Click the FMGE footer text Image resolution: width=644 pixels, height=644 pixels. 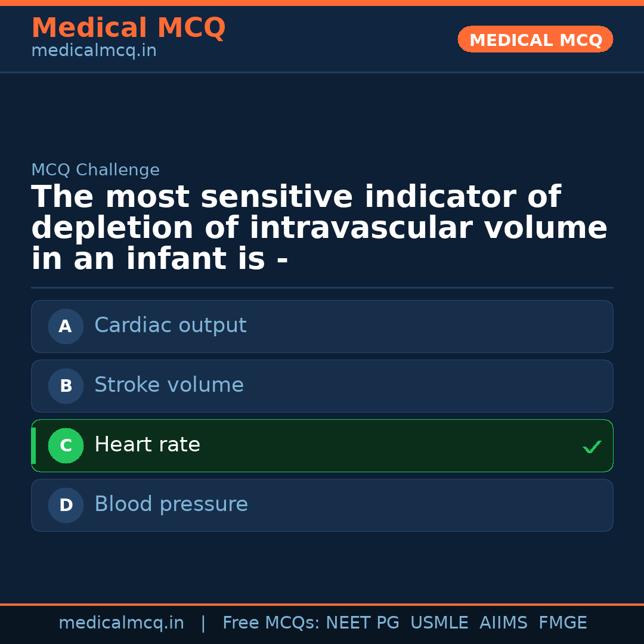pyautogui.click(x=562, y=623)
